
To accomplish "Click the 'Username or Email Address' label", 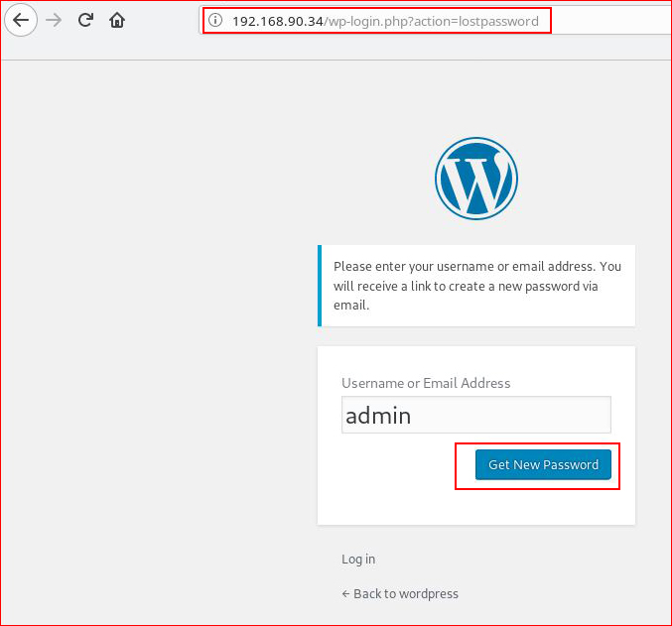I will pos(426,383).
